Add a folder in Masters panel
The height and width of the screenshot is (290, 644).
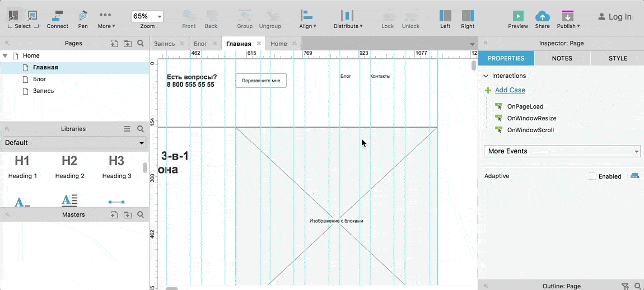click(128, 214)
